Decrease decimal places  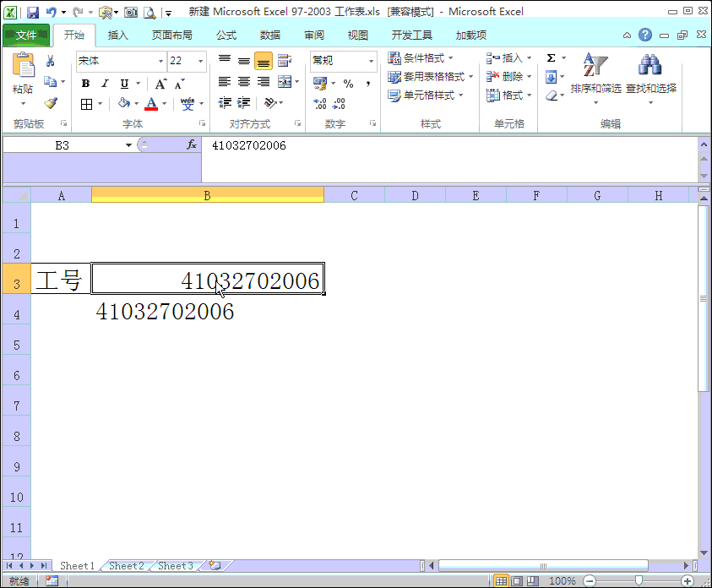[x=339, y=104]
